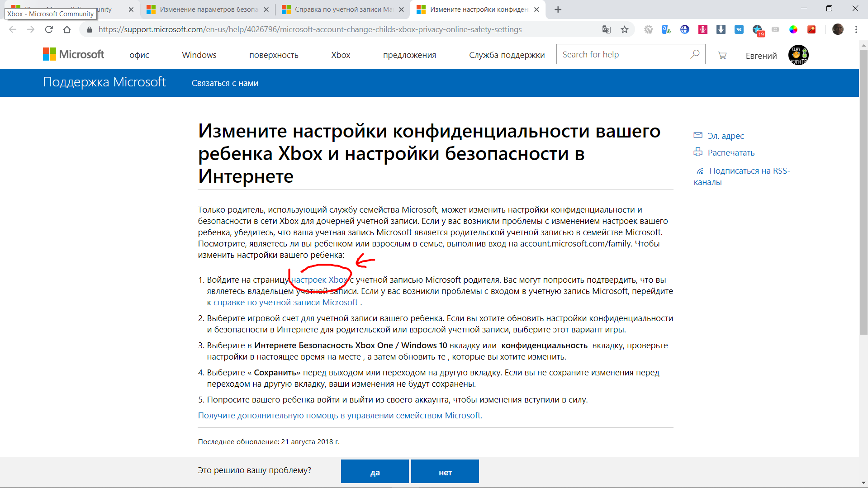868x488 pixels.
Task: Close the Справка по учетной записи tab
Action: pos(401,9)
